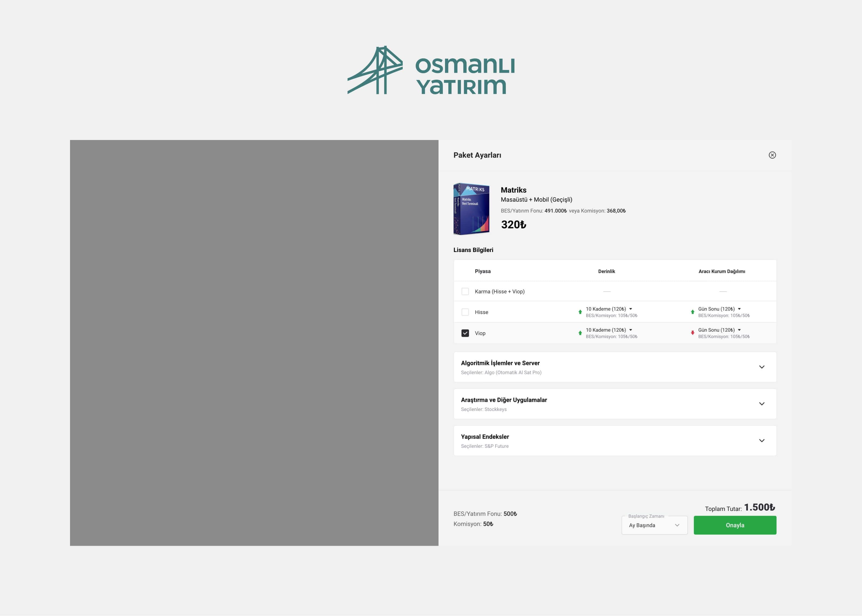The height and width of the screenshot is (616, 862).
Task: Click red down arrow in Viop Aracı Kurum
Action: click(x=692, y=333)
